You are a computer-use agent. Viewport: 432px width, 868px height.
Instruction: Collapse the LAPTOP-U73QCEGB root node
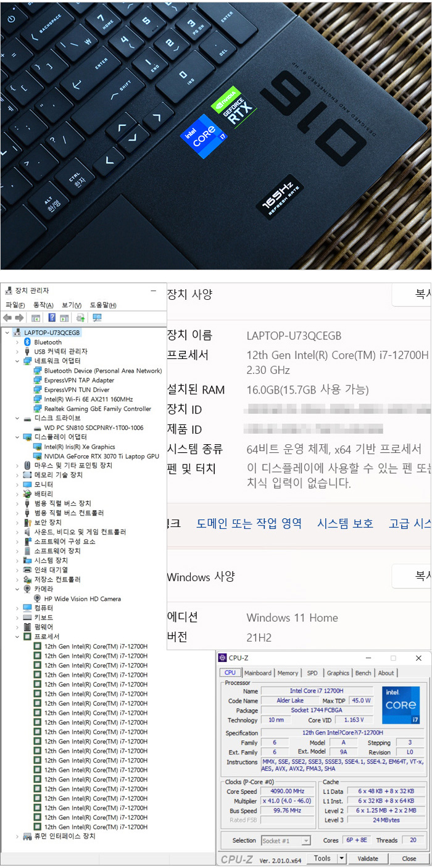(x=7, y=333)
